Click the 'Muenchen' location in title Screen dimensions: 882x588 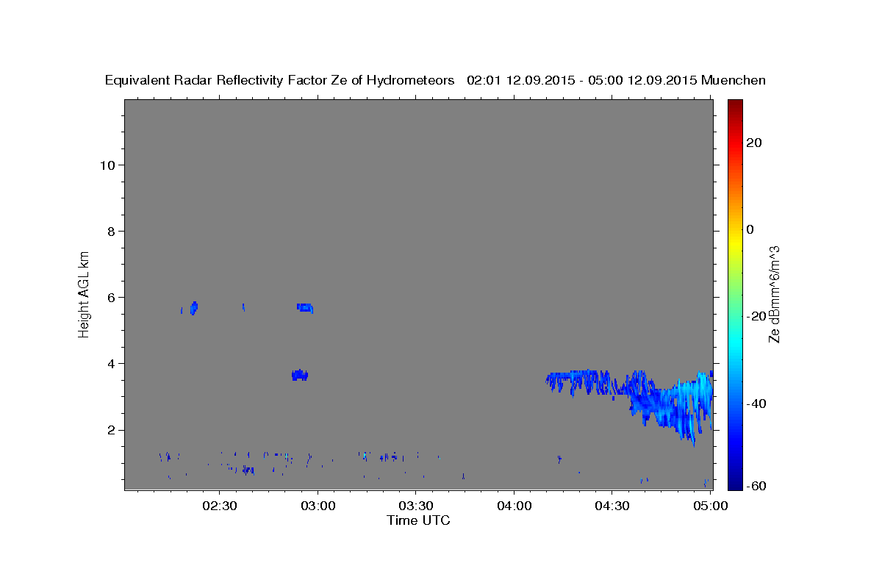pos(734,80)
